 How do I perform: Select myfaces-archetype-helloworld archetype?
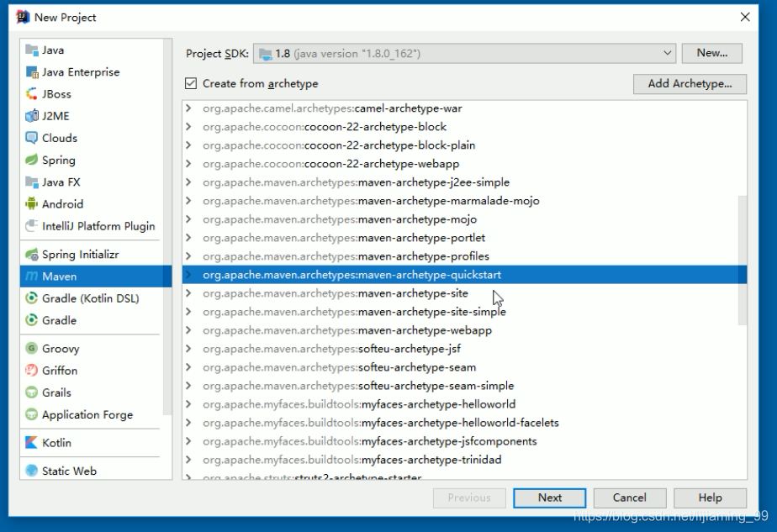(x=464, y=404)
